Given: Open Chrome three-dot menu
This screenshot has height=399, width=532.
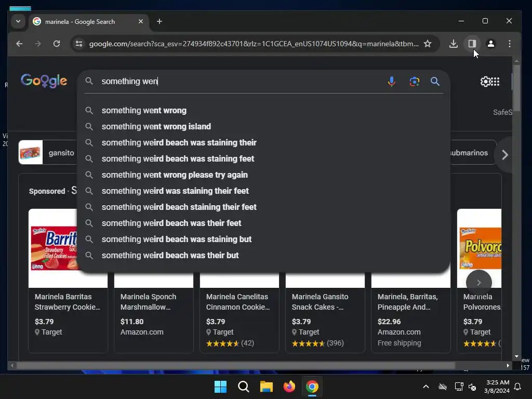Looking at the screenshot, I should click(509, 44).
